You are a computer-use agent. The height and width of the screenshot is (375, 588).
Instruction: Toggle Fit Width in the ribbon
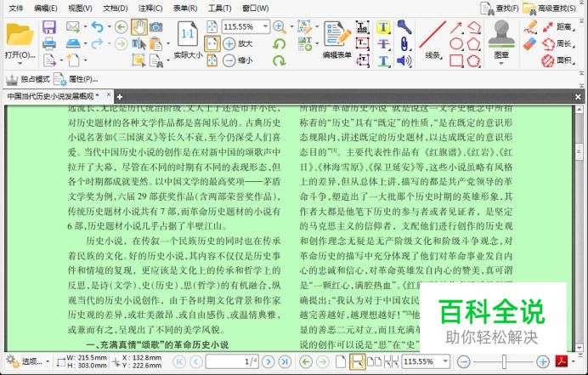[x=212, y=44]
